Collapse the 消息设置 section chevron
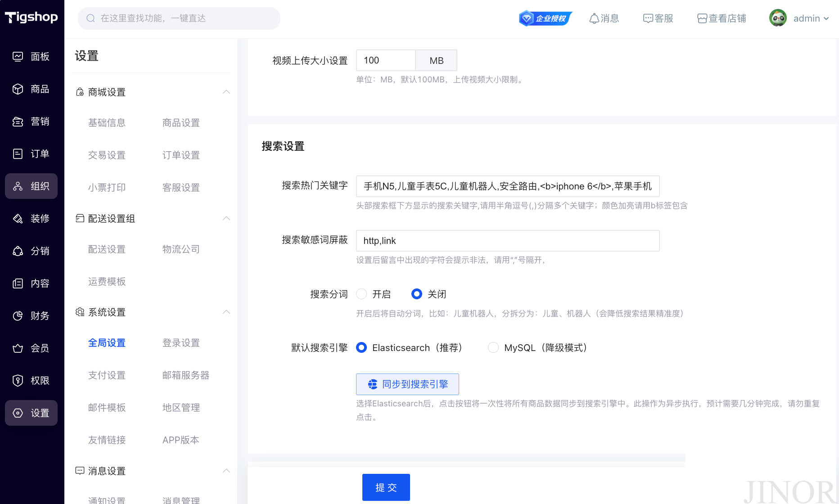This screenshot has width=839, height=504. 226,471
